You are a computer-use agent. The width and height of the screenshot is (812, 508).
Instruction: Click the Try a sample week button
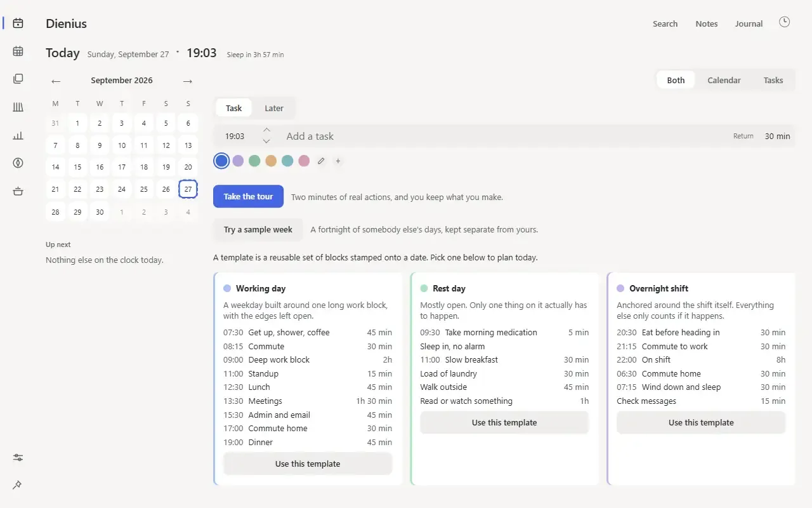tap(258, 229)
